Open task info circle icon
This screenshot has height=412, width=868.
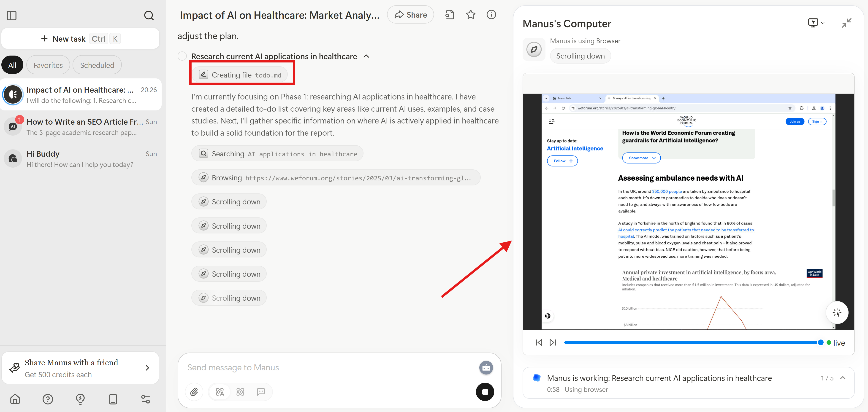[x=491, y=14]
